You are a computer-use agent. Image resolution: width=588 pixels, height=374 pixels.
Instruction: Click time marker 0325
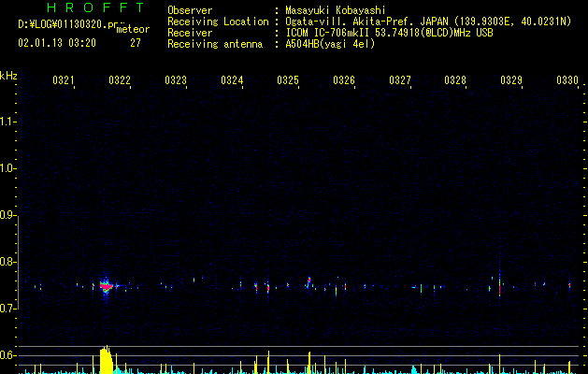(288, 79)
